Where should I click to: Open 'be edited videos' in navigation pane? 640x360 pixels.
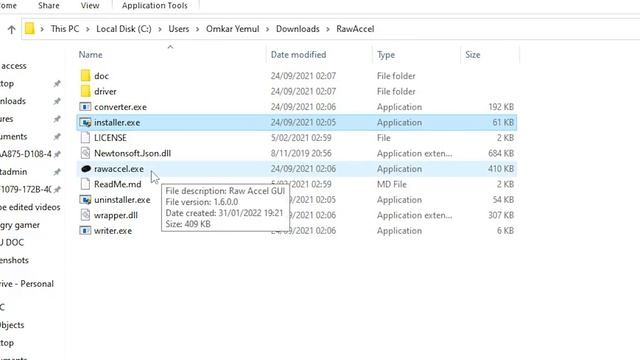tap(30, 207)
